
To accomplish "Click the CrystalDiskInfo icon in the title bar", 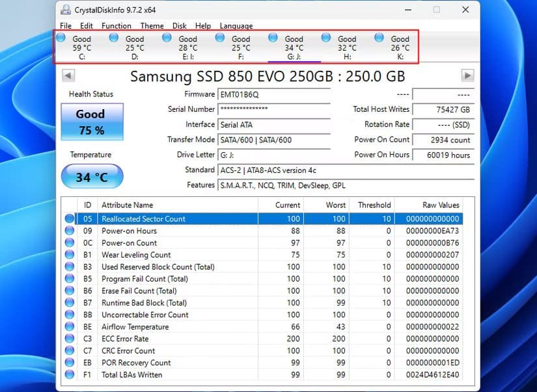I will coord(64,10).
